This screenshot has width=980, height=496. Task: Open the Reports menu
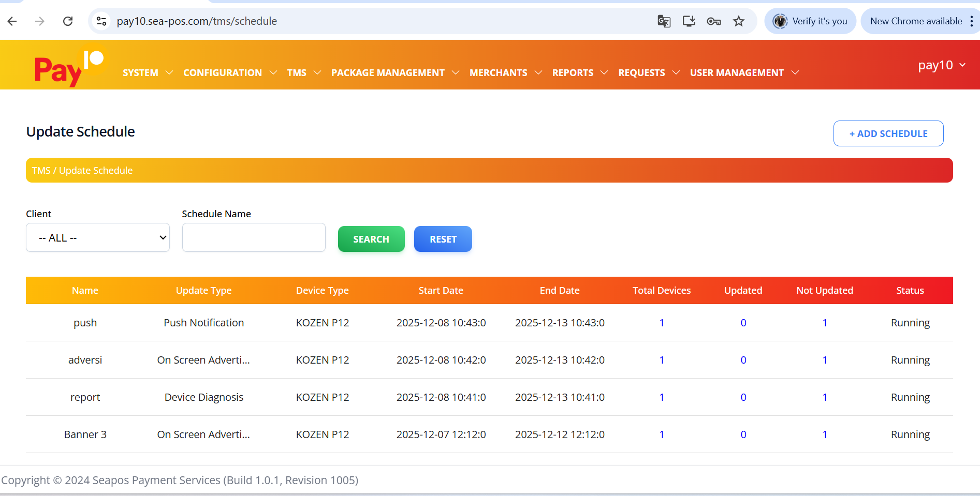tap(579, 73)
